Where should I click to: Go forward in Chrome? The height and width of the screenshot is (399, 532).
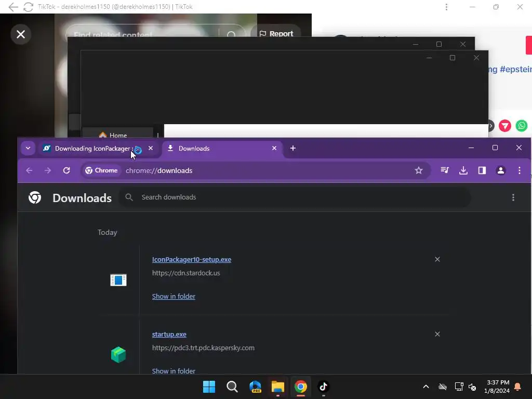tap(48, 170)
